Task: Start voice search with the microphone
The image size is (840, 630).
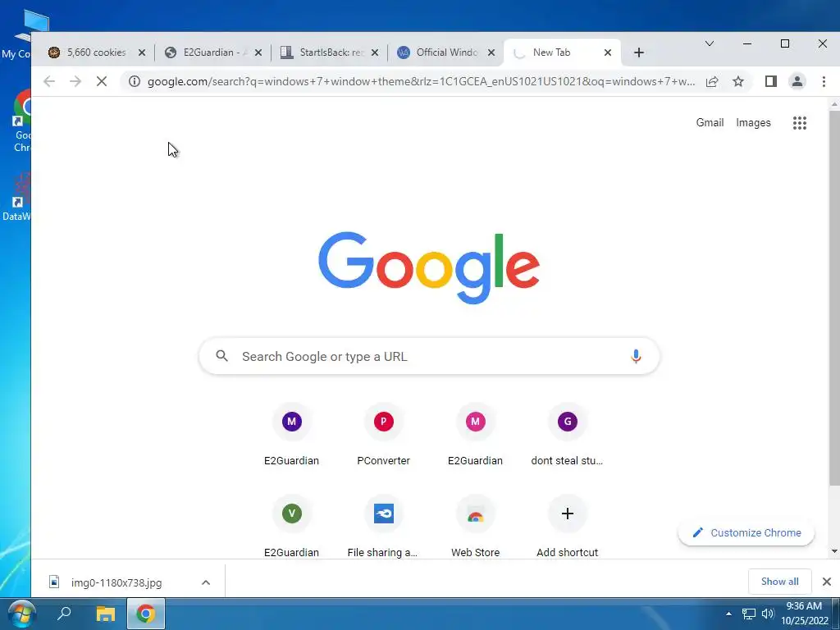Action: [x=636, y=356]
